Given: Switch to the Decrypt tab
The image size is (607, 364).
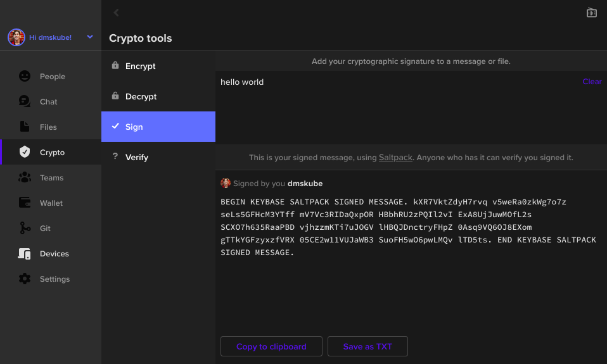Looking at the screenshot, I should [158, 96].
